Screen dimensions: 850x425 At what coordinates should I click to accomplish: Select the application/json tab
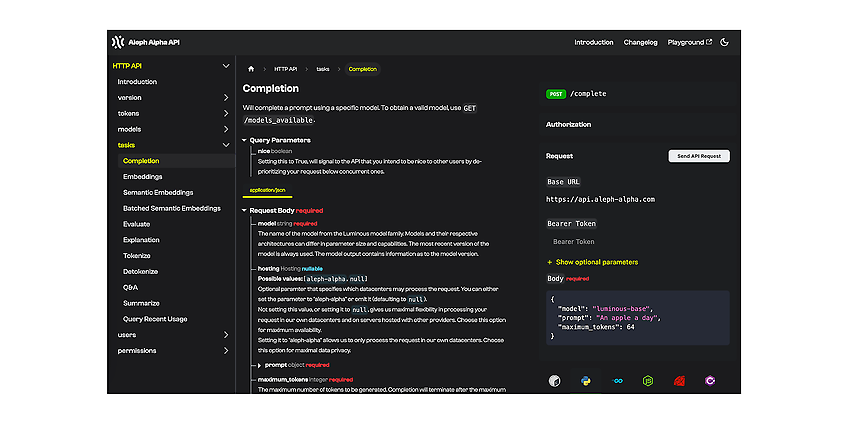(x=267, y=190)
